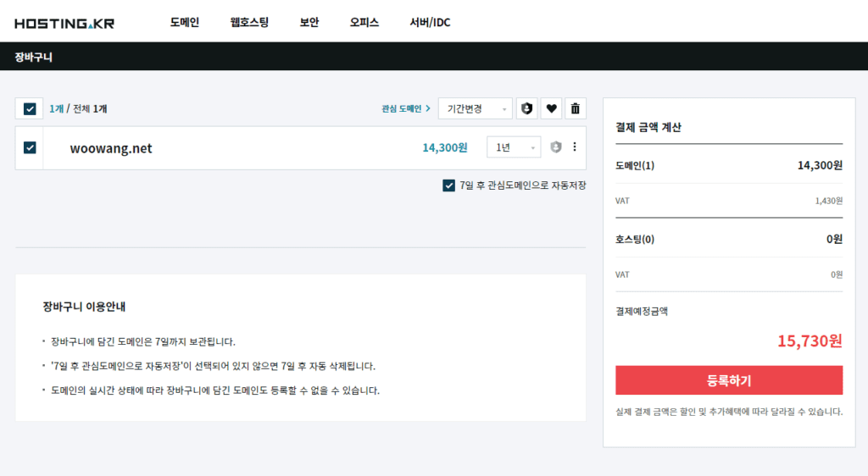Click the woowang.net domain name
The height and width of the screenshot is (476, 868).
(x=111, y=148)
